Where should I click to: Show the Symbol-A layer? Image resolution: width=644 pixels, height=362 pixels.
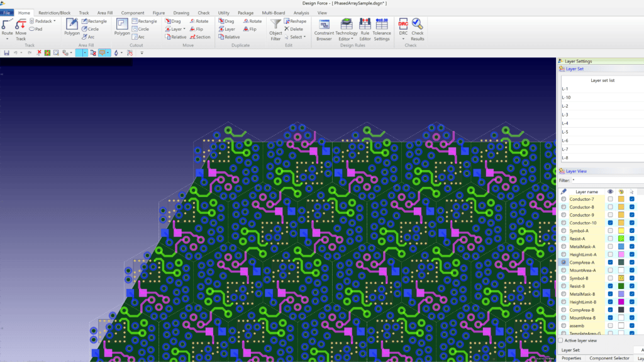610,231
